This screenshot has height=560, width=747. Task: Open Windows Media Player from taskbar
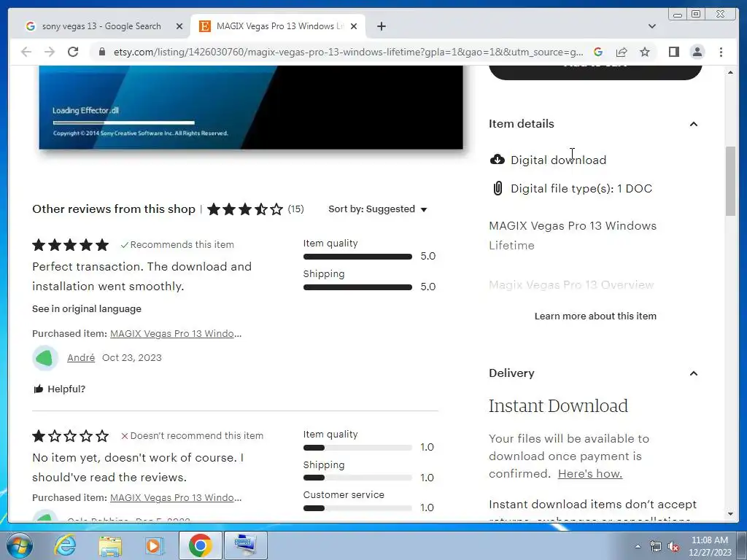coord(155,545)
